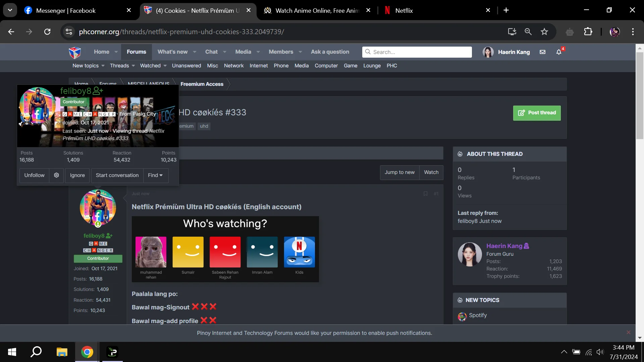Screen dimensions: 644x362
Task: Click the #1 post number link
Action: [x=436, y=194]
